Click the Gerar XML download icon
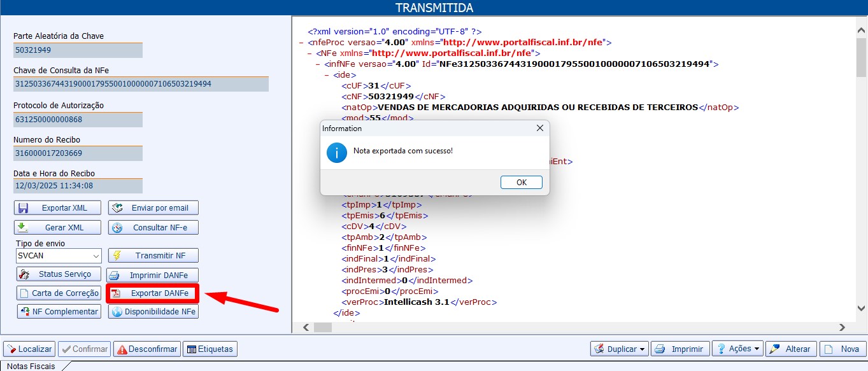868x371 pixels. [x=24, y=228]
